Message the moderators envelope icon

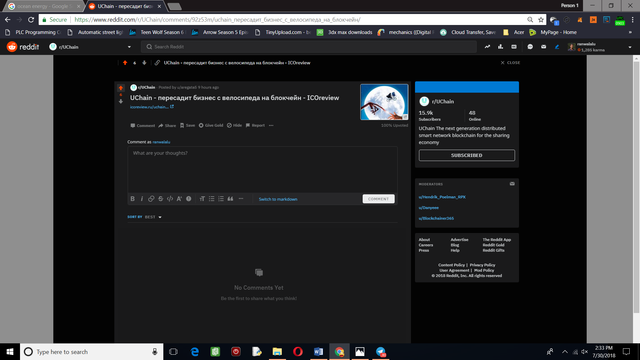click(512, 184)
